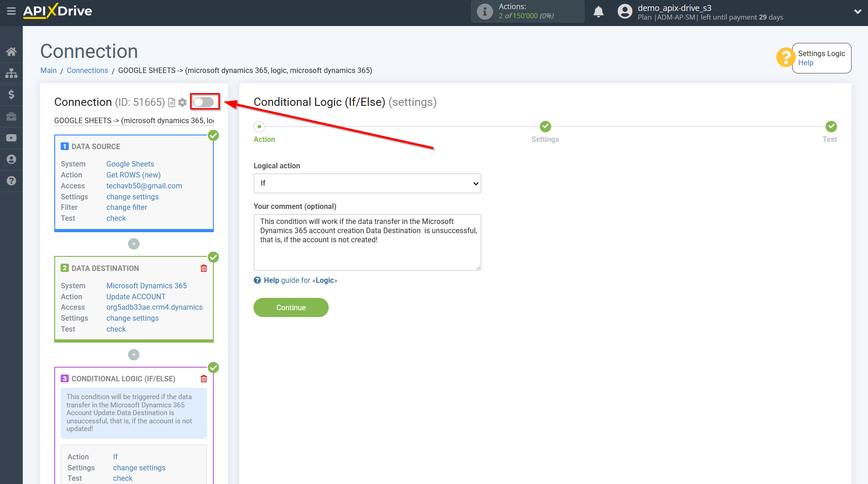Click the techavb50@gmail.com access link
The width and height of the screenshot is (868, 484).
pyautogui.click(x=144, y=186)
